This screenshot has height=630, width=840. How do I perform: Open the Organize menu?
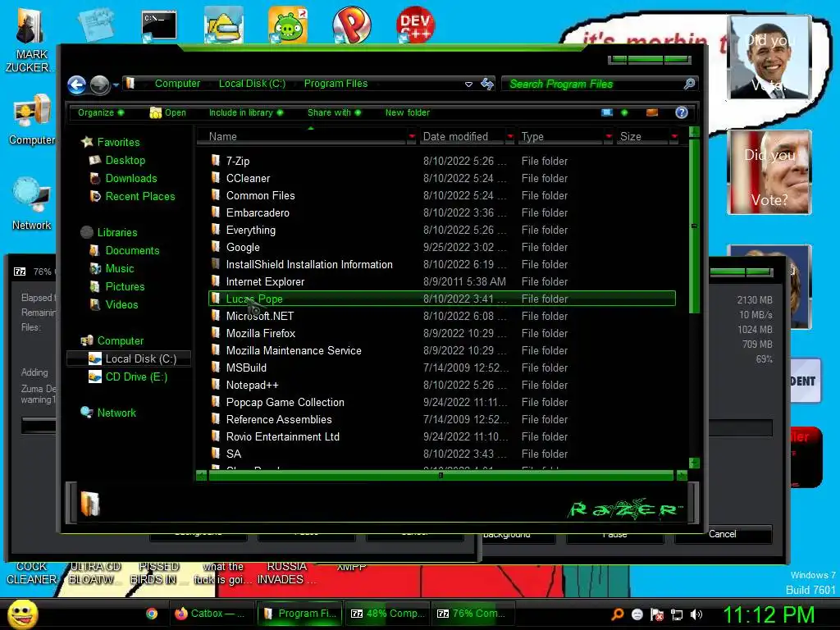[x=101, y=112]
